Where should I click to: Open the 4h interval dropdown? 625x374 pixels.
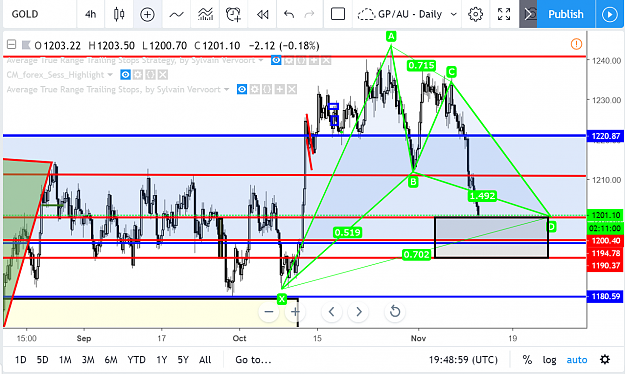90,14
